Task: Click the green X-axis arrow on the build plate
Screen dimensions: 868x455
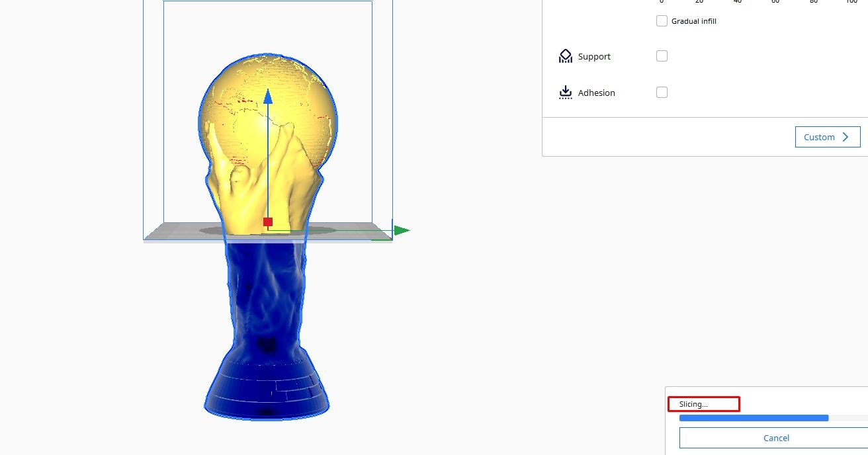Action: coord(402,230)
